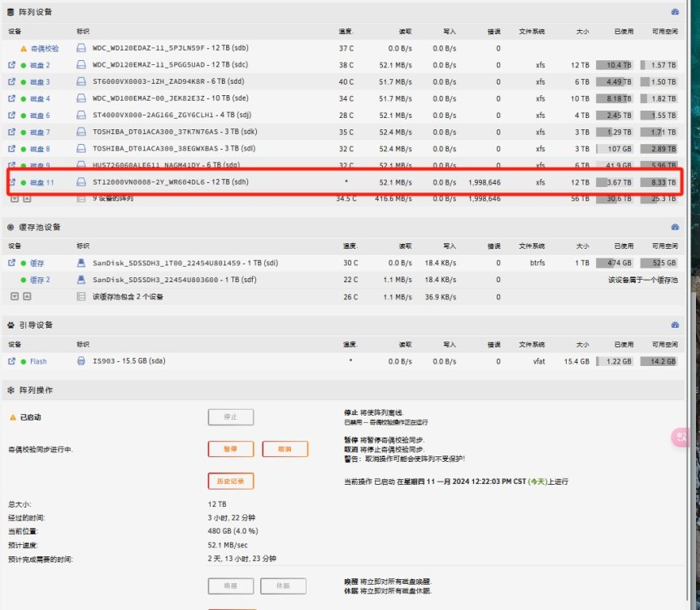
Task: Open dashboard icon in 阵列设备 header
Action: [x=675, y=12]
